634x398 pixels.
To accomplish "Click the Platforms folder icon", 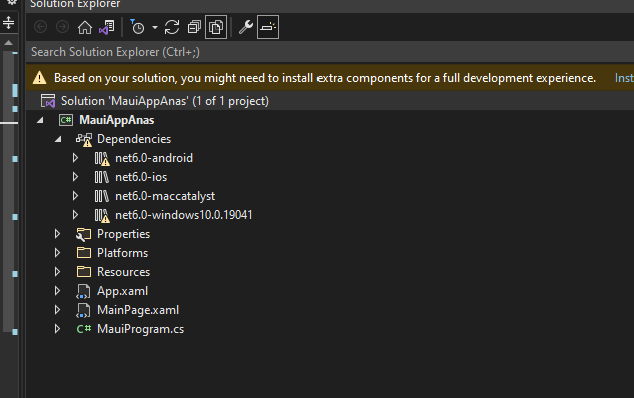I will click(84, 253).
